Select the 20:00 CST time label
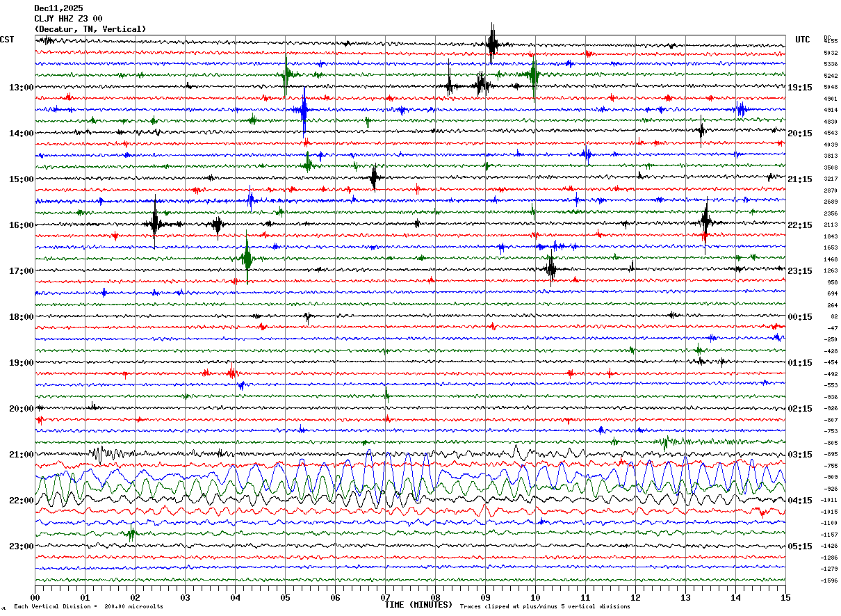The image size is (841, 616). tap(22, 409)
